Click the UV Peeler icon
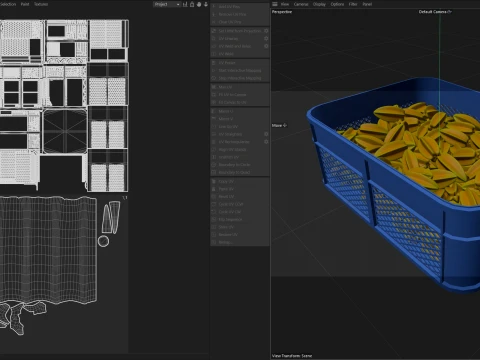Image resolution: width=480 pixels, height=360 pixels. point(214,63)
